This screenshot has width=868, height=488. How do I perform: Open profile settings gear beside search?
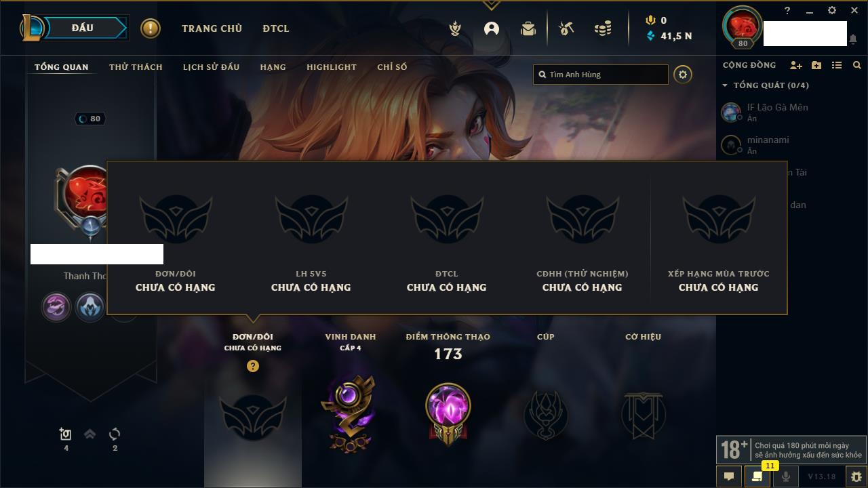pyautogui.click(x=683, y=75)
